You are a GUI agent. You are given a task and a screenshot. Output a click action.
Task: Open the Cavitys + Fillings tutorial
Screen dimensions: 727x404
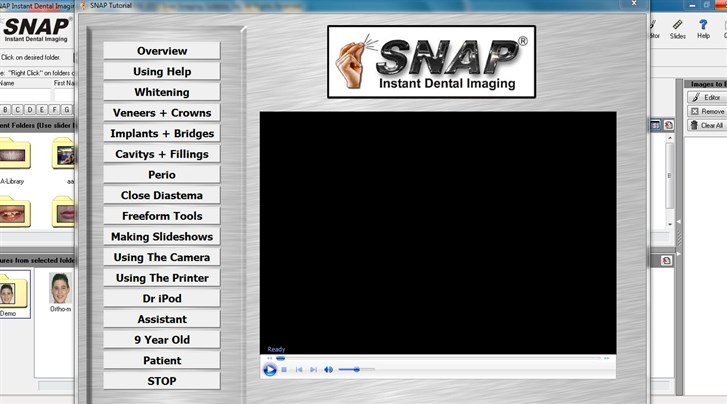(x=162, y=154)
